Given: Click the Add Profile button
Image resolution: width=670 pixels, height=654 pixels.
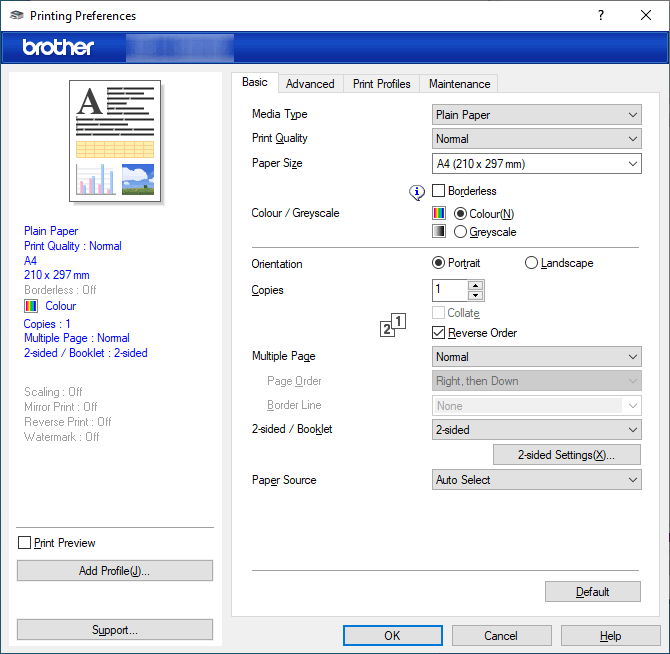Looking at the screenshot, I should (115, 571).
